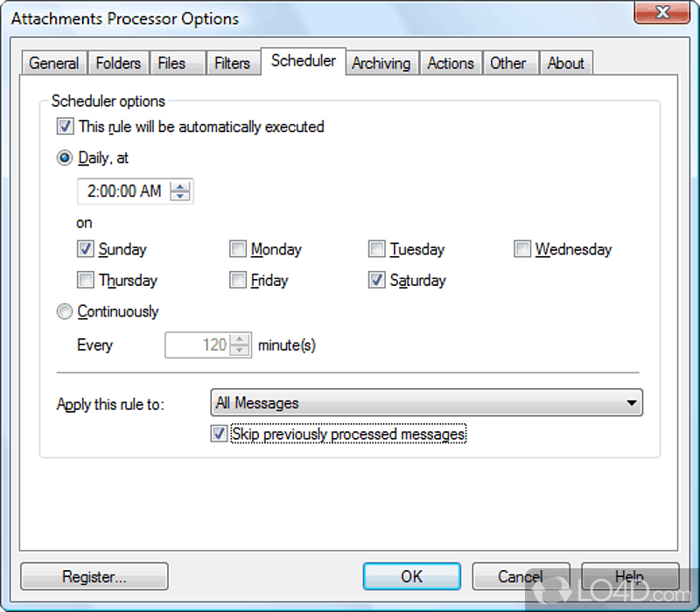The height and width of the screenshot is (612, 700).
Task: Increase the daily time with up arrow
Action: coord(180,186)
